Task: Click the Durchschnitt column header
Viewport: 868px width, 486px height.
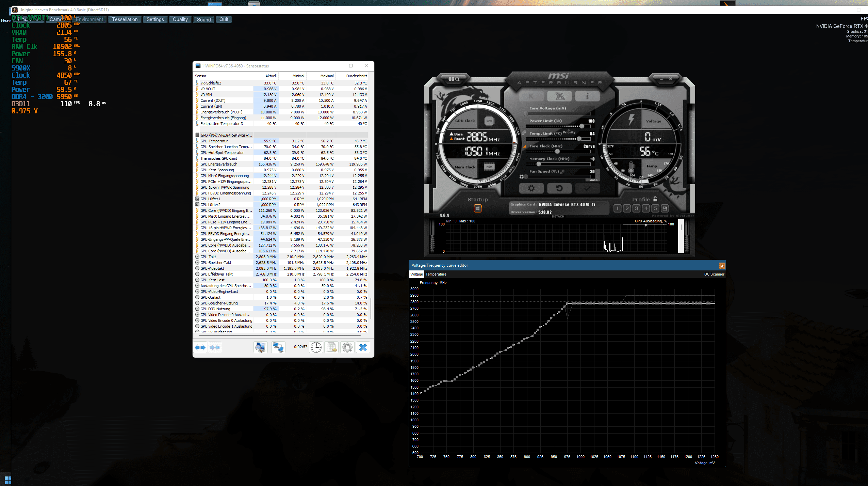Action: click(x=352, y=76)
